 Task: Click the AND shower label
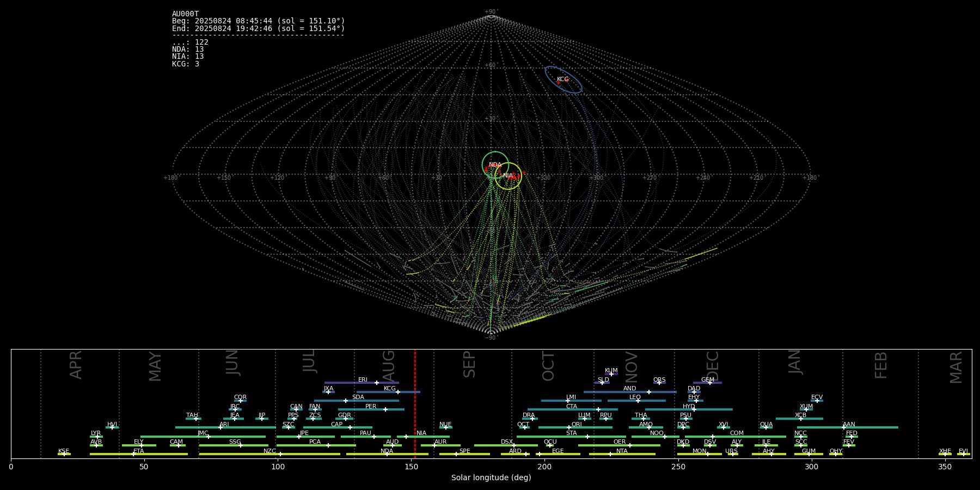pyautogui.click(x=630, y=389)
